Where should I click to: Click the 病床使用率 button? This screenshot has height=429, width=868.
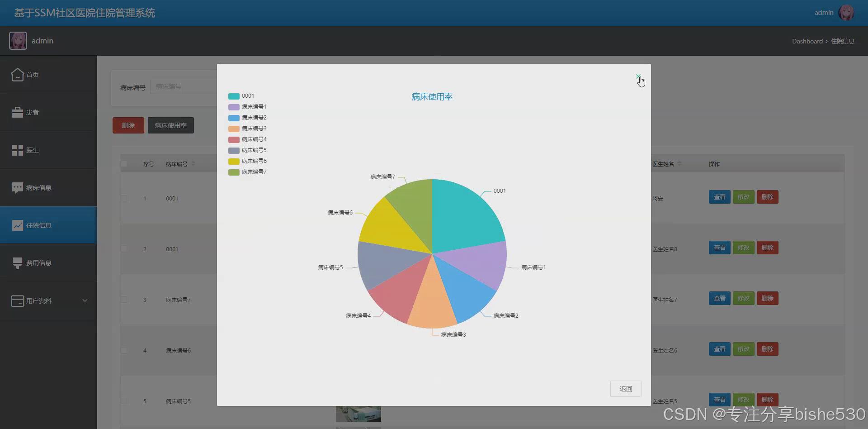[171, 125]
